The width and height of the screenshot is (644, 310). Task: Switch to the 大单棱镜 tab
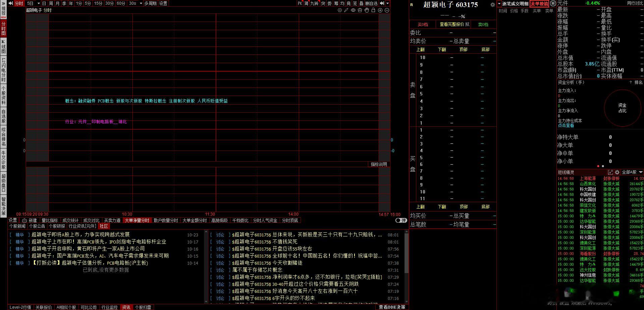point(539,4)
